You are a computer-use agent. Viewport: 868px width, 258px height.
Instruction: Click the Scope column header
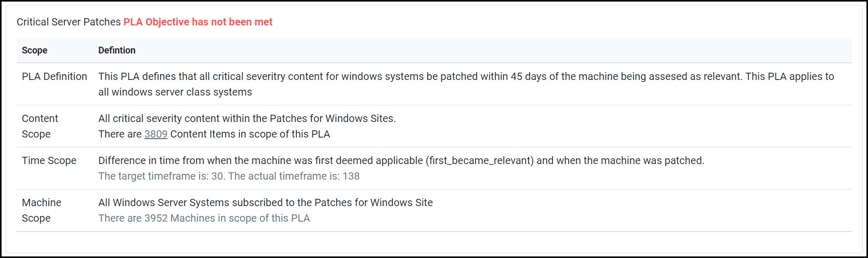pyautogui.click(x=34, y=50)
